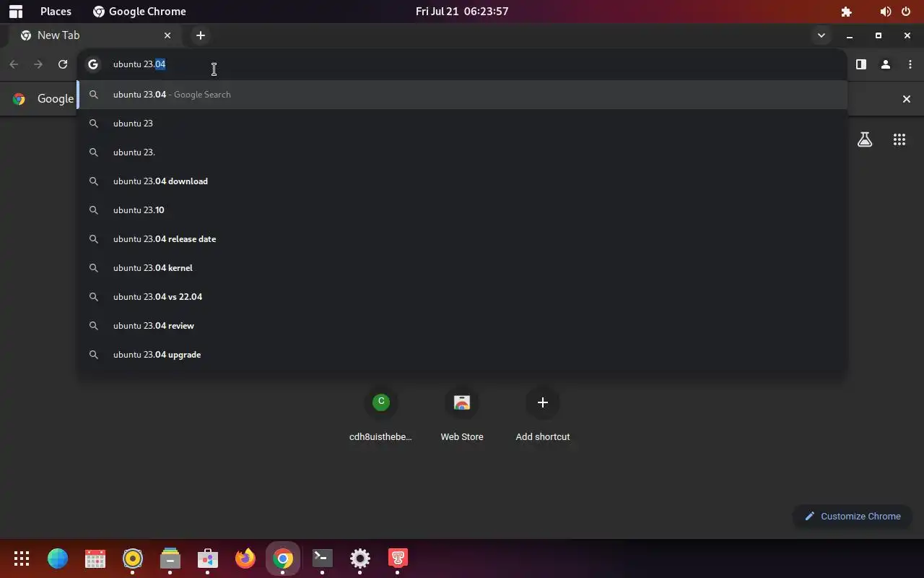Image resolution: width=924 pixels, height=578 pixels.
Task: Open the Chrome three-dot menu
Action: tap(910, 64)
